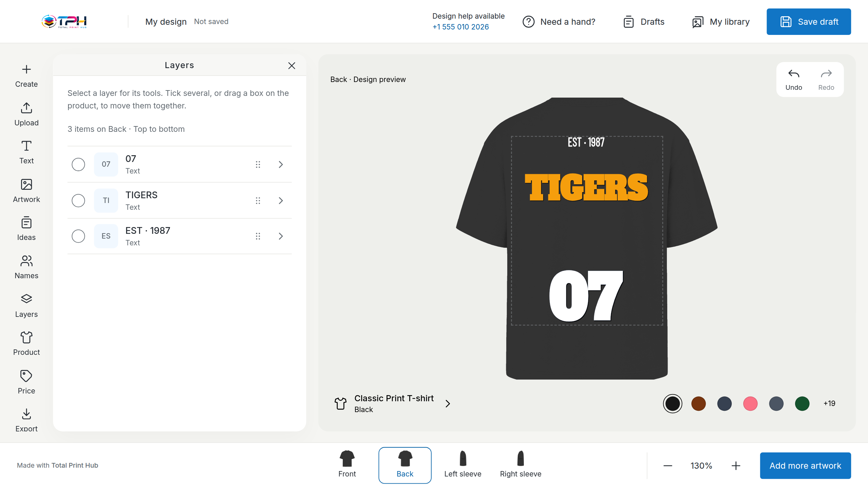Tick the 07 layer selection circle
Image resolution: width=868 pixels, height=488 pixels.
point(78,164)
